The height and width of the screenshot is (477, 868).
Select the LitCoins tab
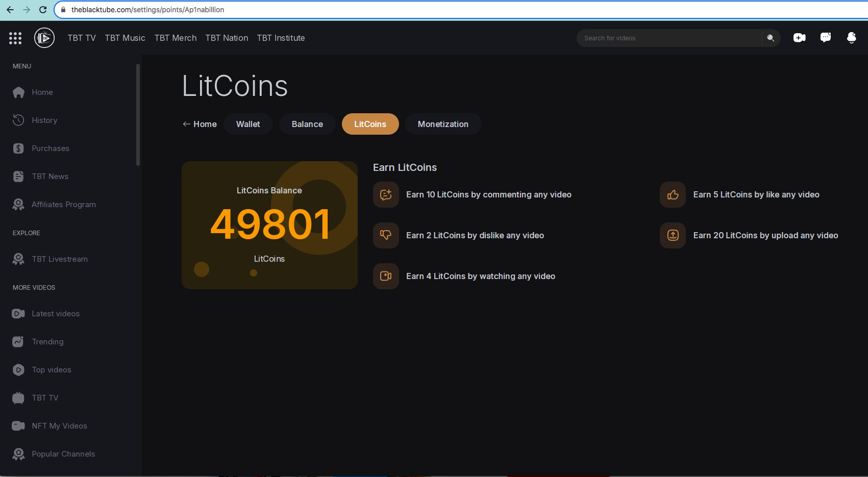[370, 124]
